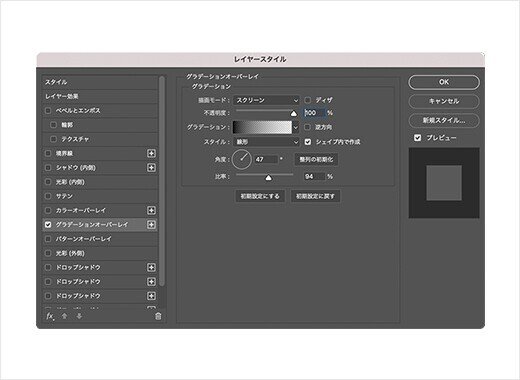
Task: Add another シャドウ(内側) with plus icon
Action: click(x=151, y=168)
